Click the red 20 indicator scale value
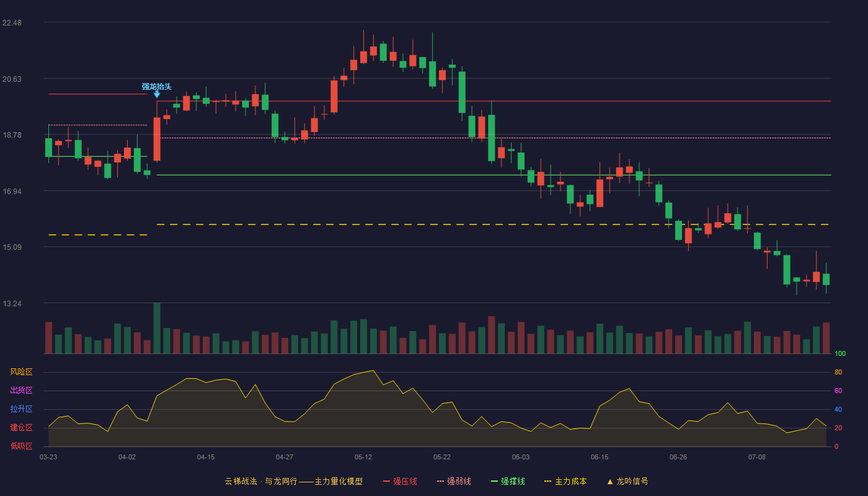 click(x=838, y=428)
